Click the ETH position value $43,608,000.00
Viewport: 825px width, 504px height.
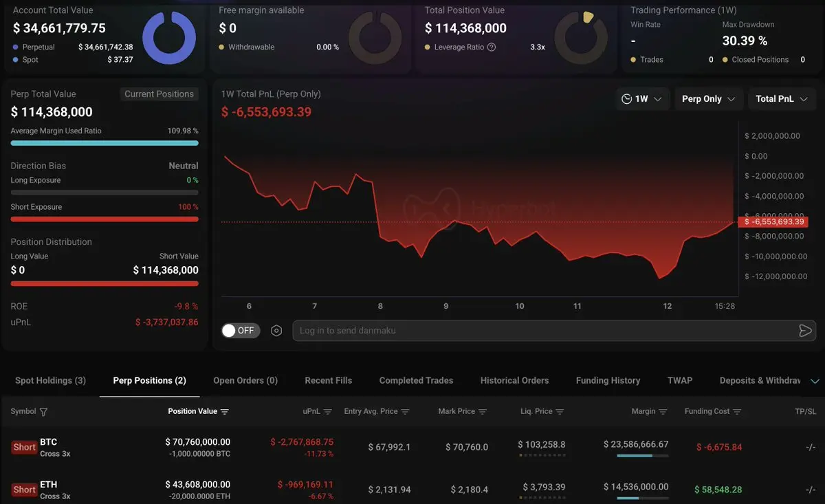(x=198, y=485)
